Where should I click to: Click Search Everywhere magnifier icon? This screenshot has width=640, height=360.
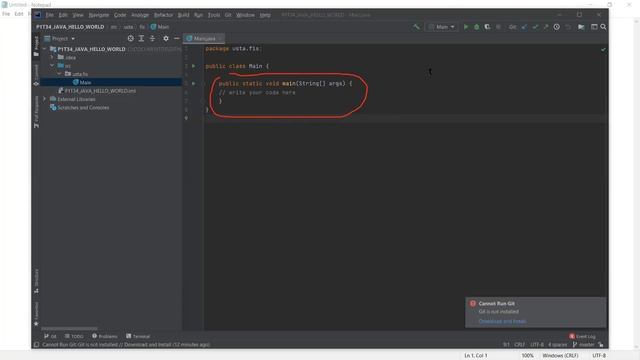603,27
